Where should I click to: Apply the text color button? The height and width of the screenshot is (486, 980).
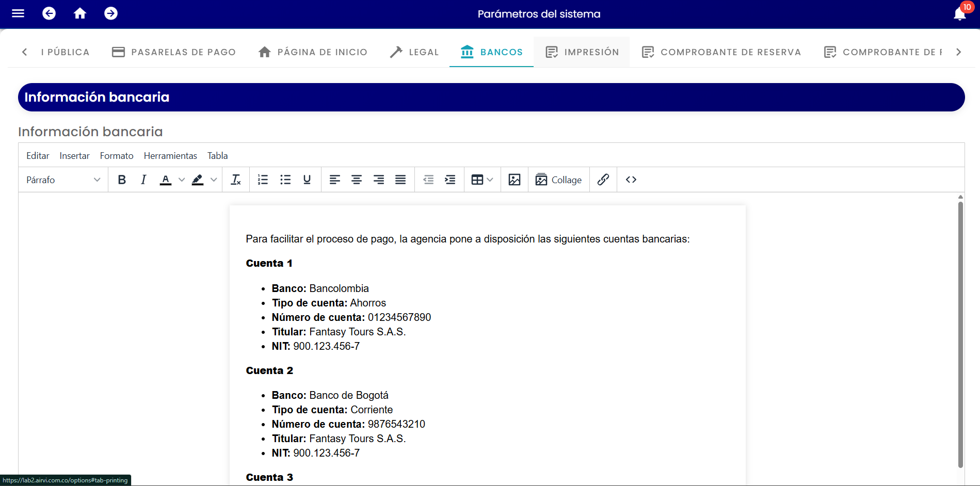tap(166, 180)
